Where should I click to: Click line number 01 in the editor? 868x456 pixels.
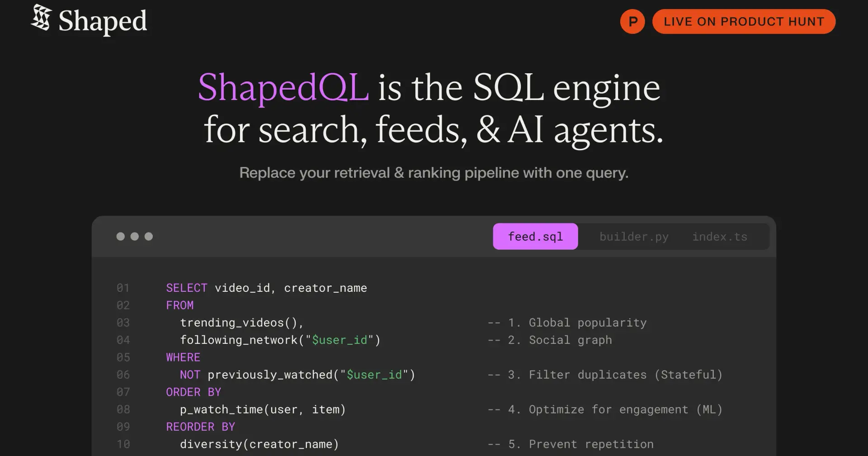tap(123, 288)
